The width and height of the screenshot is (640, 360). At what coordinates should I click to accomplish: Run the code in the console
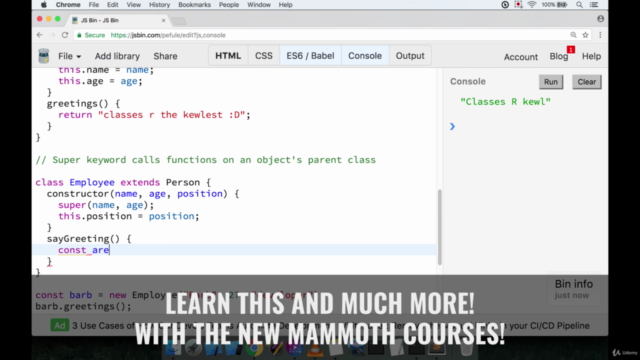coord(551,82)
